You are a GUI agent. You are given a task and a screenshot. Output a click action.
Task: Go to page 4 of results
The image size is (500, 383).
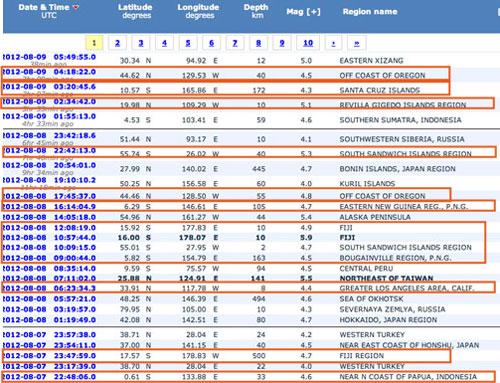click(164, 43)
